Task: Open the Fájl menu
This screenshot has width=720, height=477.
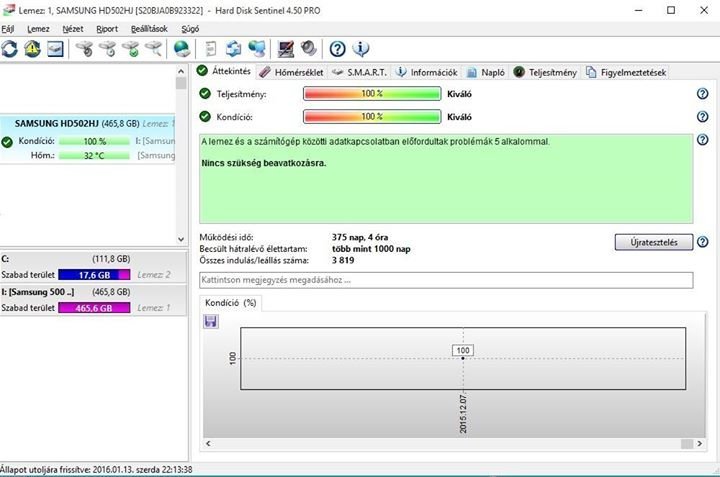Action: [x=8, y=29]
